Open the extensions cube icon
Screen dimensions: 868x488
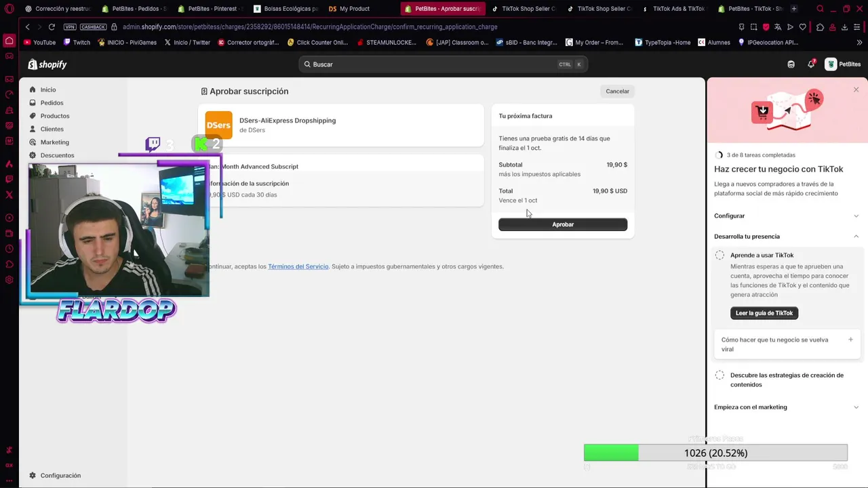[x=821, y=27]
